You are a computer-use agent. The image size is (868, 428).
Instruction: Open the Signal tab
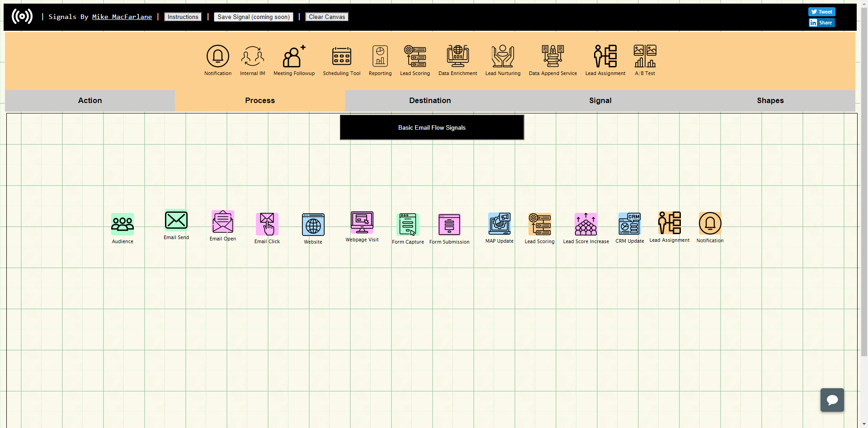pos(600,100)
